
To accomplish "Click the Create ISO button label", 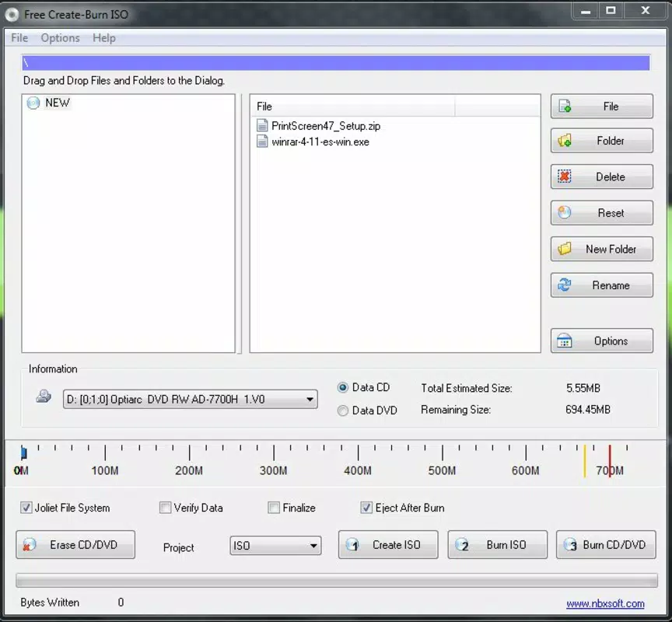I will tap(397, 545).
